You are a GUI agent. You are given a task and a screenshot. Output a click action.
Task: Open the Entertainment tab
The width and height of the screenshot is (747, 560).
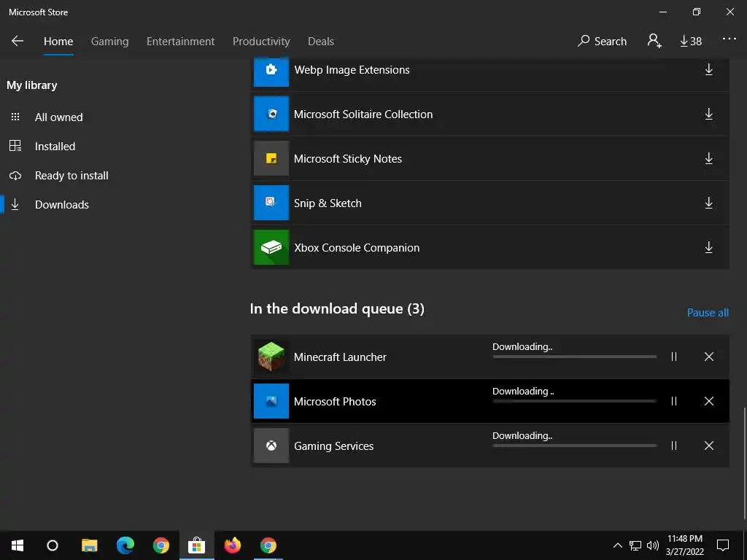tap(181, 42)
